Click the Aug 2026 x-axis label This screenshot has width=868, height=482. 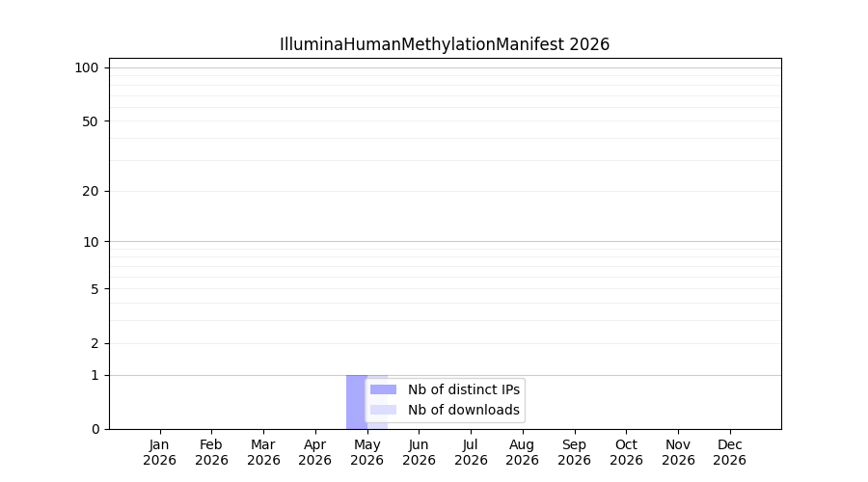pos(522,452)
